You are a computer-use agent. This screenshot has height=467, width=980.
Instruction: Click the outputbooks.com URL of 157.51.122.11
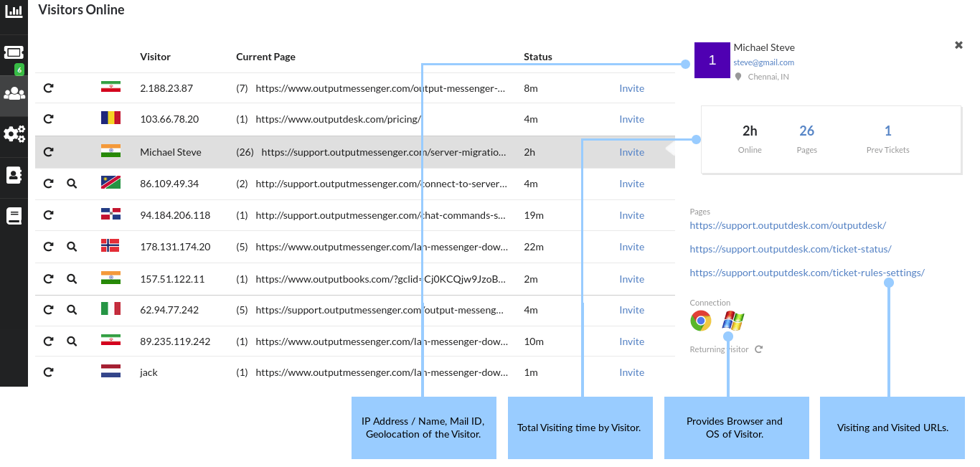tap(381, 279)
